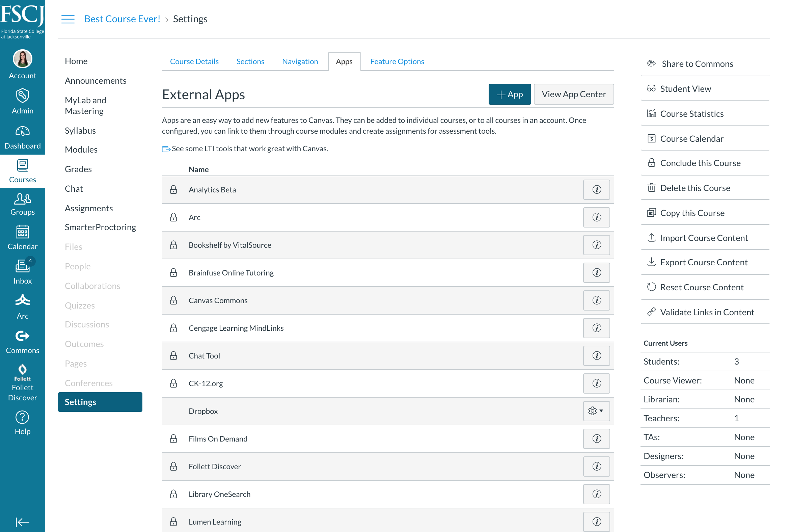The height and width of the screenshot is (532, 790).
Task: Switch to Sections tab
Action: point(250,61)
